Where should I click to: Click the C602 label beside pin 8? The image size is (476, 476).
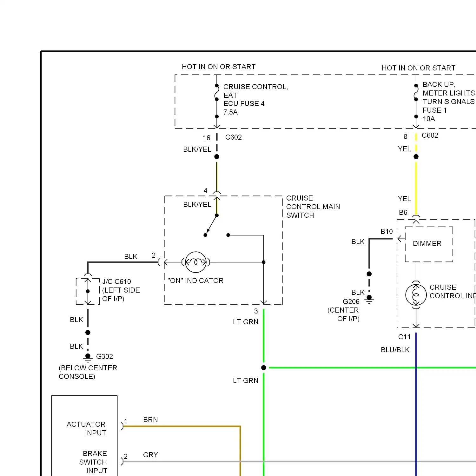430,135
